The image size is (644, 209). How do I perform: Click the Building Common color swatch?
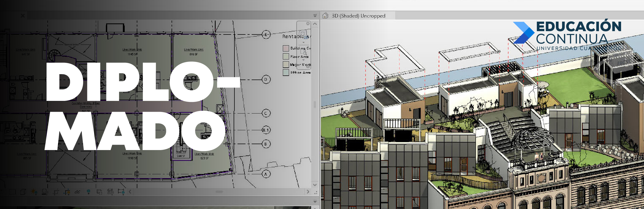[286, 48]
